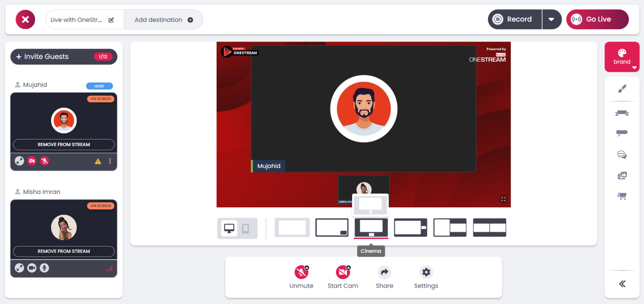Collapse the right sidebar panel

[622, 283]
